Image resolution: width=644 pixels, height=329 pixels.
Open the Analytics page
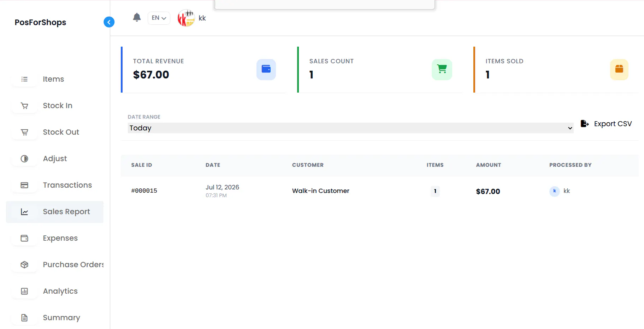(x=60, y=291)
